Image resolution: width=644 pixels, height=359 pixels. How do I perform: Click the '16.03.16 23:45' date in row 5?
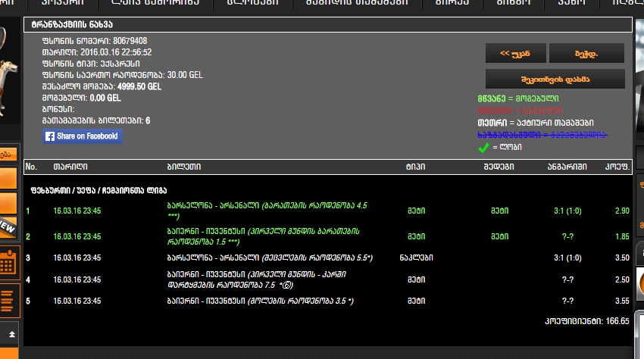(x=77, y=301)
